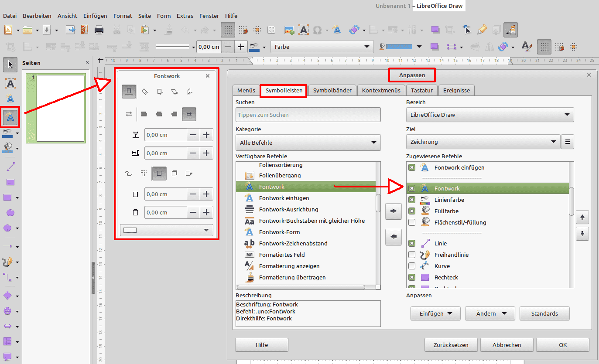Click the Print icon in toolbar
This screenshot has width=599, height=364.
(99, 30)
